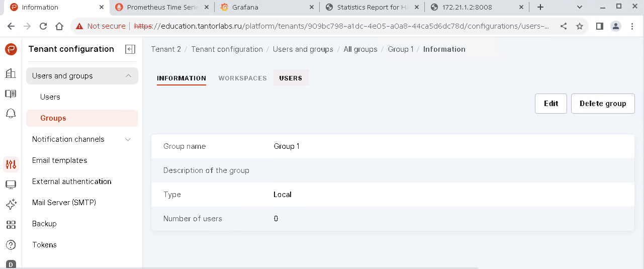Click the help question mark icon
Image resolution: width=644 pixels, height=269 pixels.
(11, 245)
